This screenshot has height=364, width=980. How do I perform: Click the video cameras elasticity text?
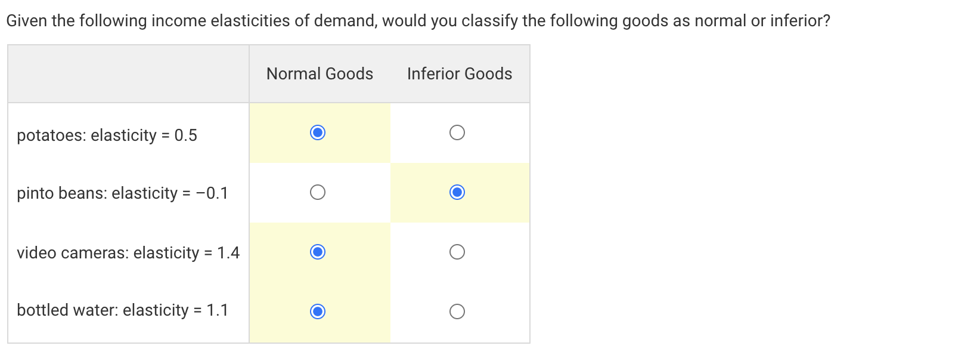128,252
